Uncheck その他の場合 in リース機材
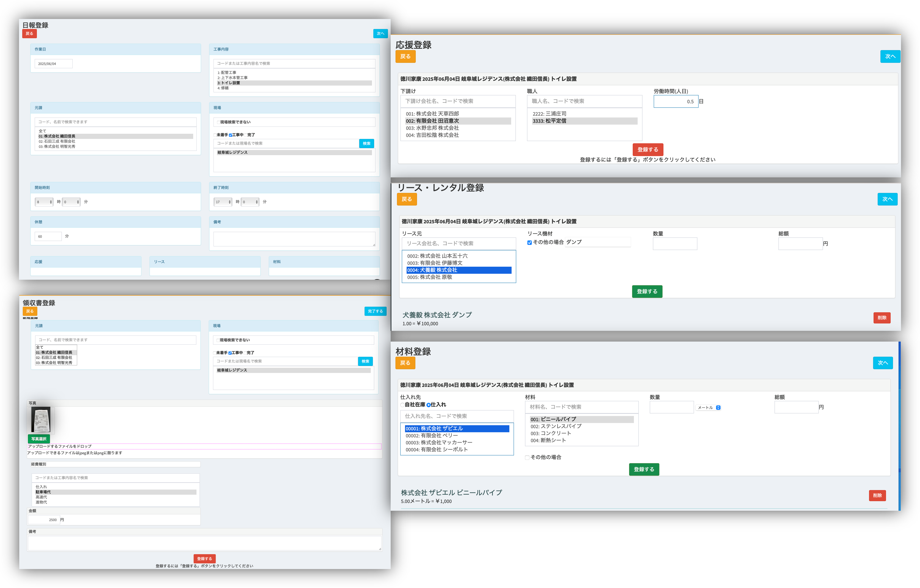Viewport: 920px width, 588px height. coord(530,243)
